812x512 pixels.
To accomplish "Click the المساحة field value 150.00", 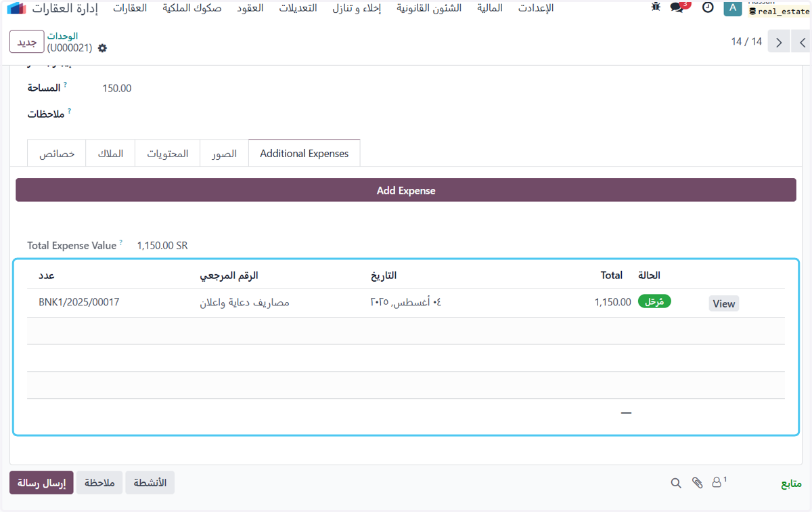I will [x=117, y=88].
